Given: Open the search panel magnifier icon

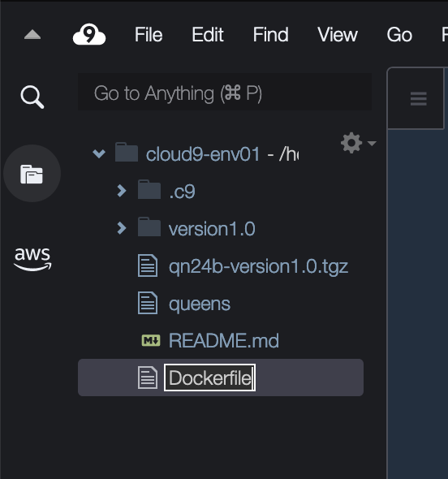Looking at the screenshot, I should [x=32, y=97].
